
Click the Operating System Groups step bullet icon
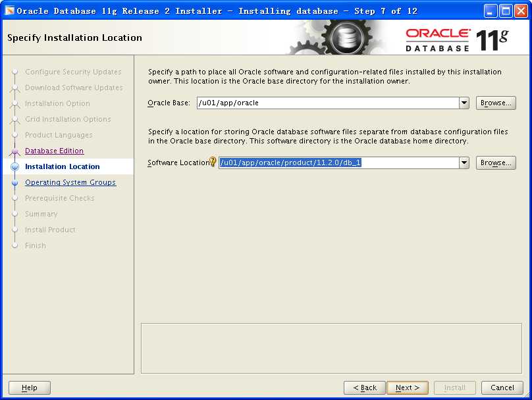(x=14, y=183)
